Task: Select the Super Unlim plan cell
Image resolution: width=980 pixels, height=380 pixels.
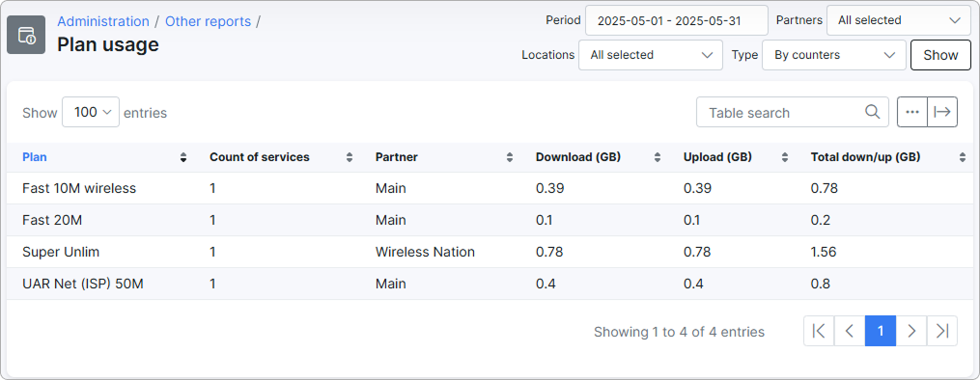Action: (61, 252)
